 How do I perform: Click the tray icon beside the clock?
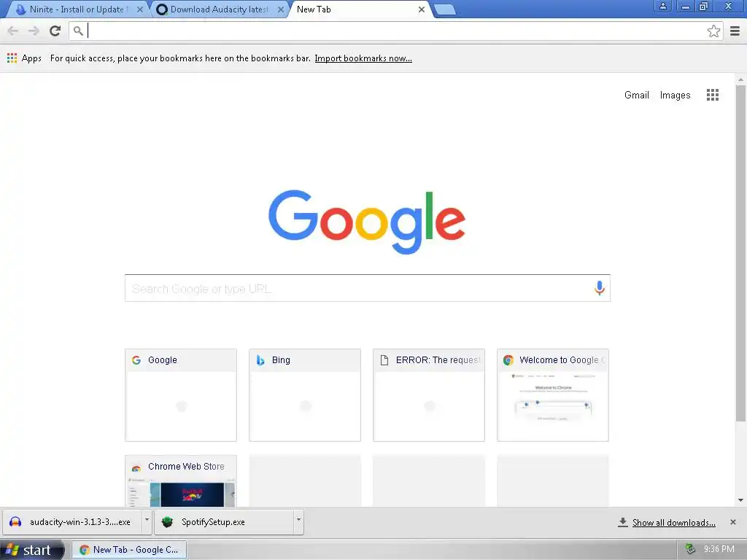[x=690, y=549]
